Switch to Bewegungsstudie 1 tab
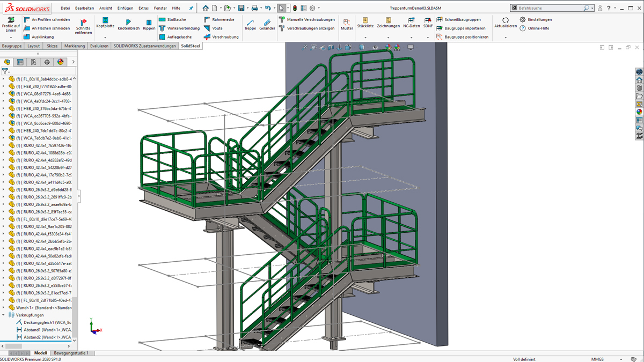The width and height of the screenshot is (644, 362). [x=71, y=353]
